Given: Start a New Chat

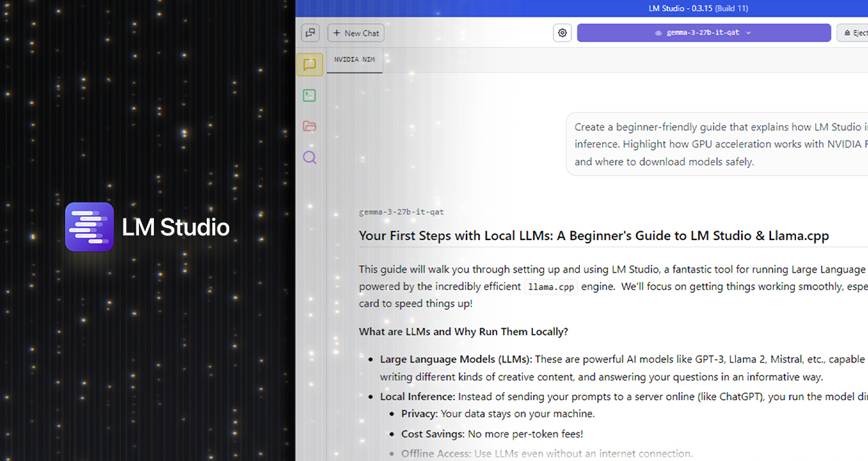Looking at the screenshot, I should coord(355,33).
